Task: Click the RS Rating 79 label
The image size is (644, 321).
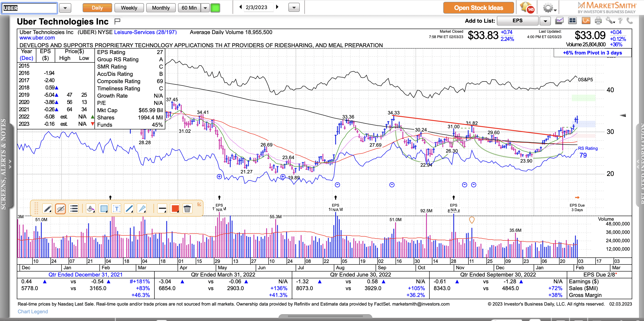Action: point(587,152)
